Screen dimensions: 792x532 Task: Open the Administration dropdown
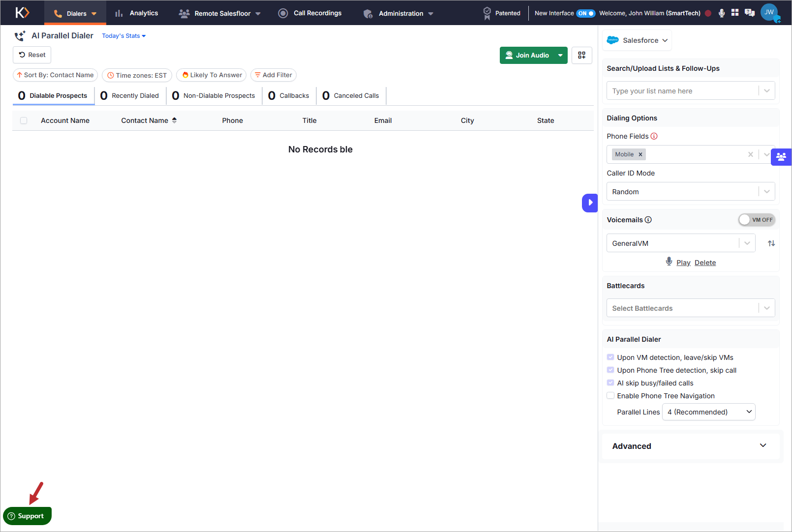[398, 13]
